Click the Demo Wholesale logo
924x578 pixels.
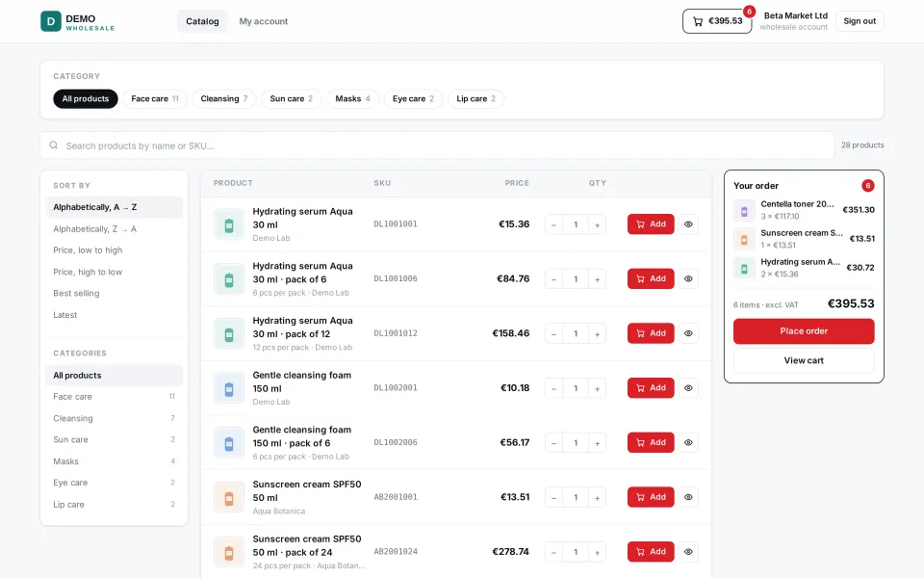pos(77,21)
